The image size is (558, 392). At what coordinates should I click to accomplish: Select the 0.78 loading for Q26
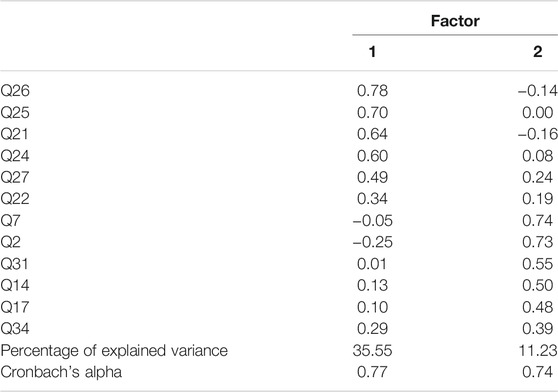click(372, 91)
